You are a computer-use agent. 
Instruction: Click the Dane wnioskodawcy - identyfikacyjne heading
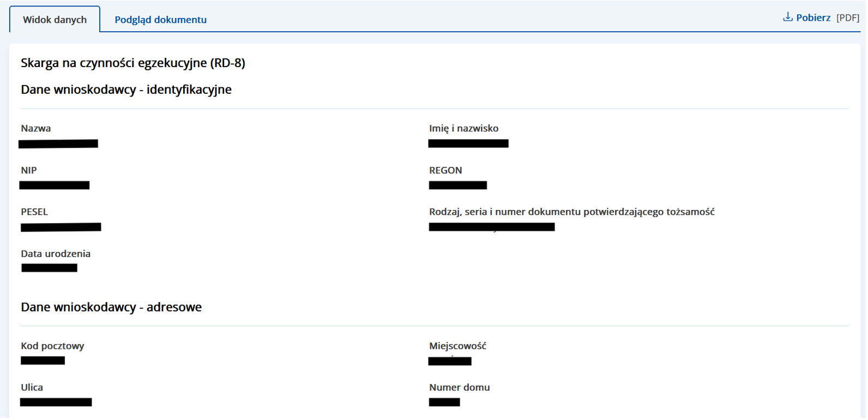coord(126,89)
